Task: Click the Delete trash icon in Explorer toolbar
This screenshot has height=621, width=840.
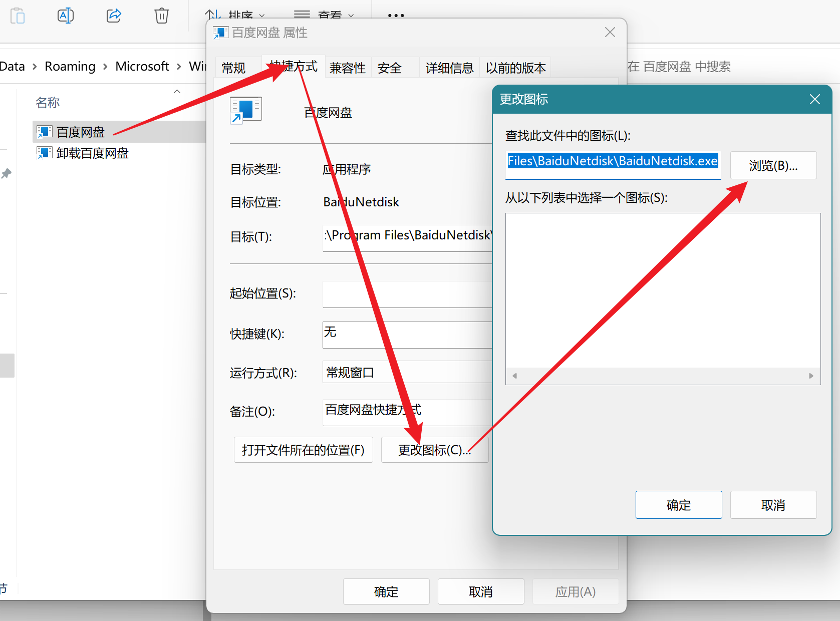Action: 162,16
